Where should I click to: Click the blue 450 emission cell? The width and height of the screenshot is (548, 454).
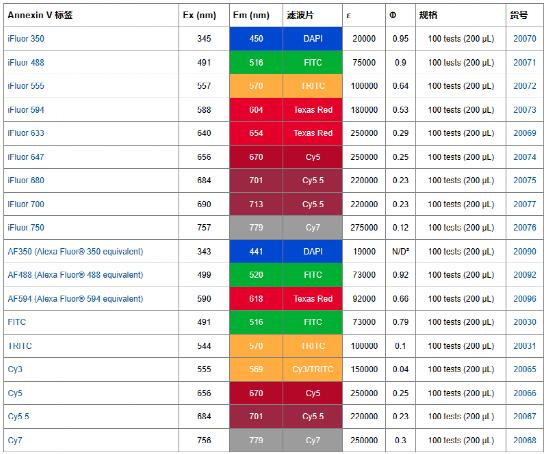click(x=256, y=38)
